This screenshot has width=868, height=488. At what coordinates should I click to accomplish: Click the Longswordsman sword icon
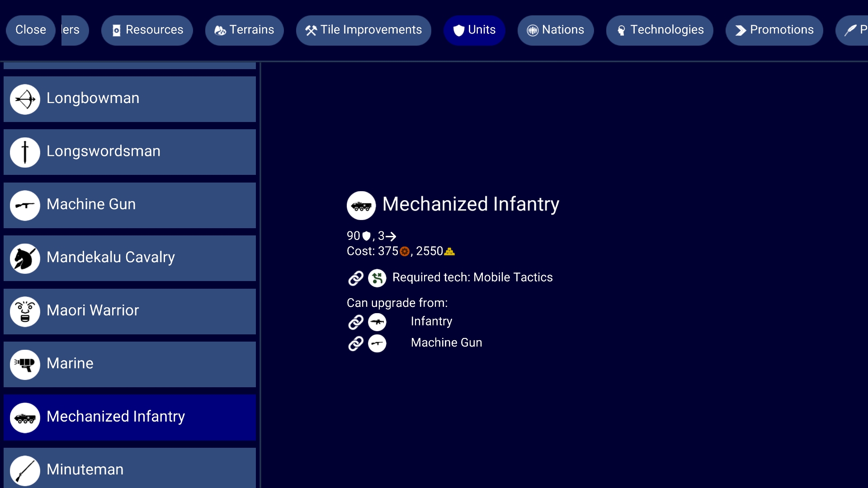[25, 152]
